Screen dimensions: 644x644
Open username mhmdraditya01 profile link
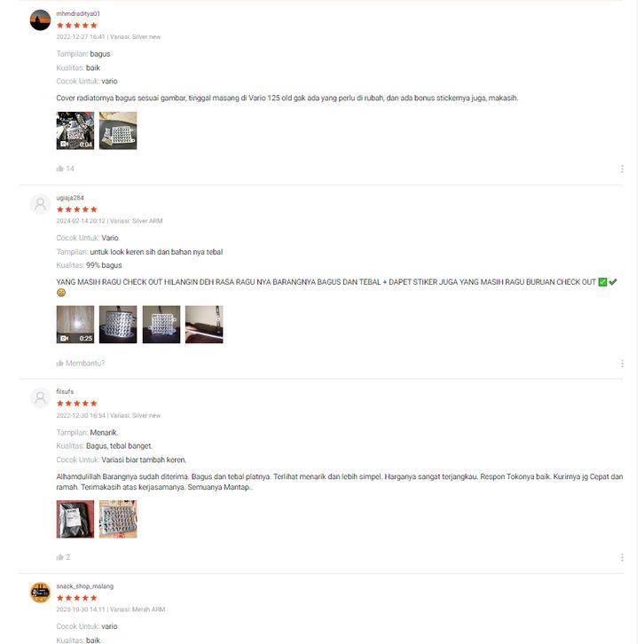click(x=78, y=13)
